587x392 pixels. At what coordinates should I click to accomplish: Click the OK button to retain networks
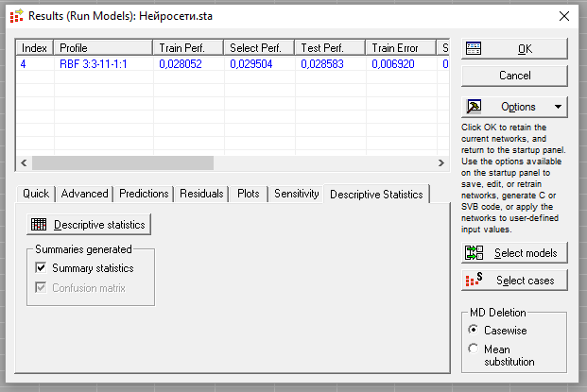click(515, 48)
